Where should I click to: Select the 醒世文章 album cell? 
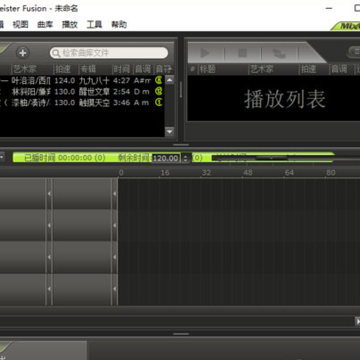(x=94, y=91)
